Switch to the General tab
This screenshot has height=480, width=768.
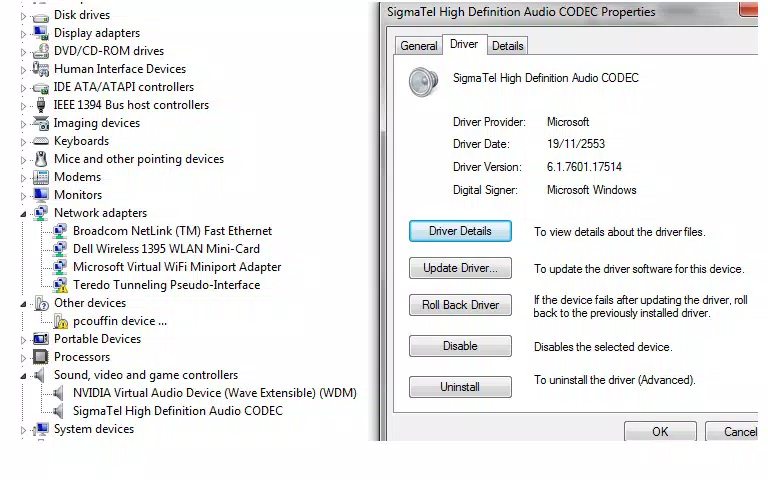coord(419,46)
